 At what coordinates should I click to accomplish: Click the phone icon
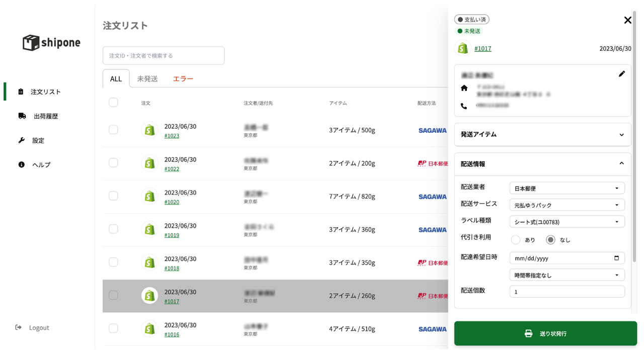pos(464,106)
